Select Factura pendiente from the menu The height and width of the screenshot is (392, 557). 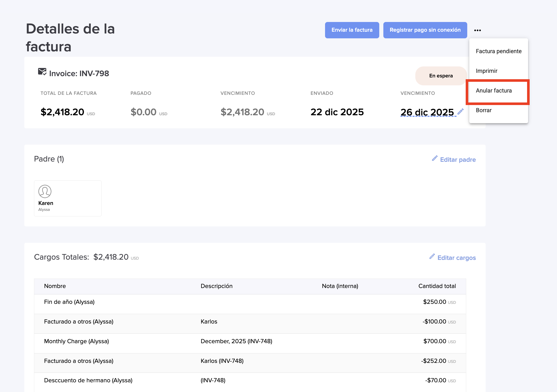click(x=498, y=51)
